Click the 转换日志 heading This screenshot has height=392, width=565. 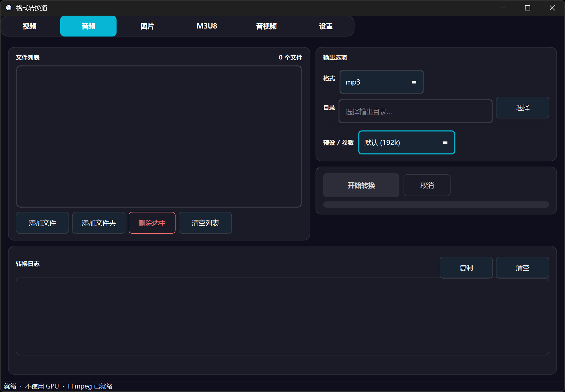[27, 264]
